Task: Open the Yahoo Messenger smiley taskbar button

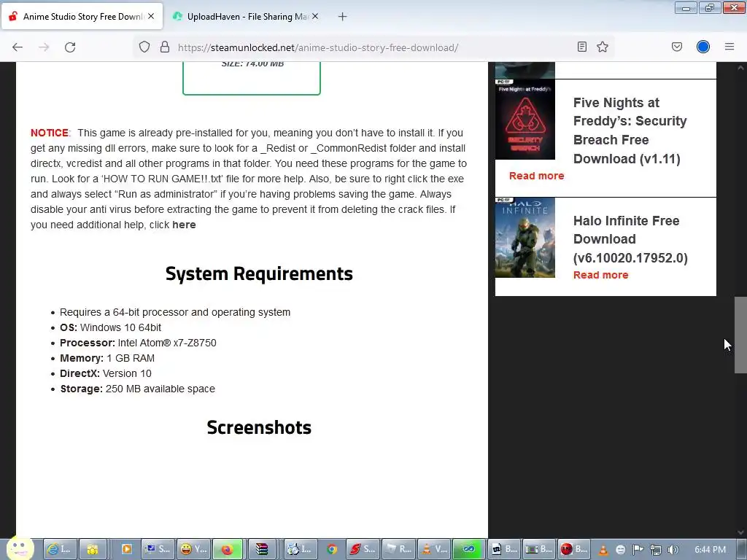Action: point(193,549)
